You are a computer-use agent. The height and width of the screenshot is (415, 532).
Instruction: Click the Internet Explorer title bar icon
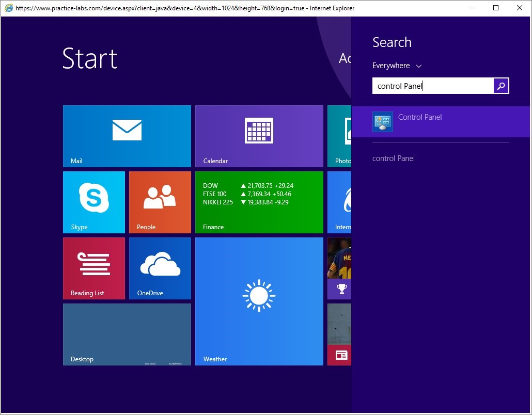point(9,8)
